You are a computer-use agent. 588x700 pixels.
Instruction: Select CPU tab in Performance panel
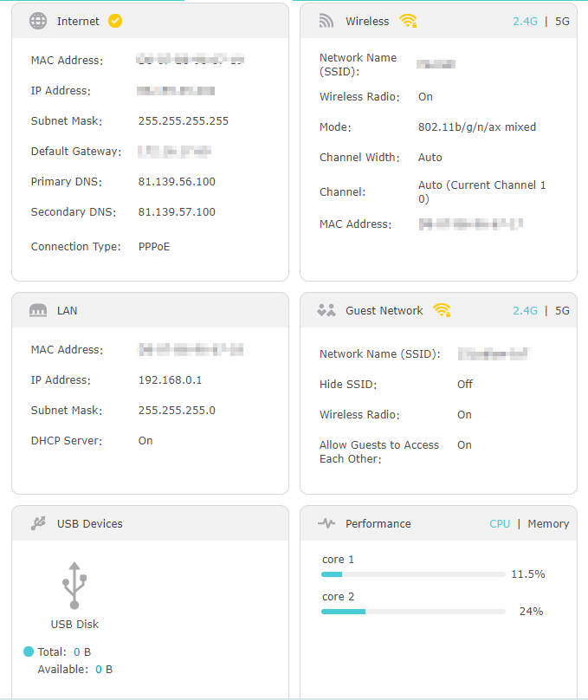tap(500, 523)
